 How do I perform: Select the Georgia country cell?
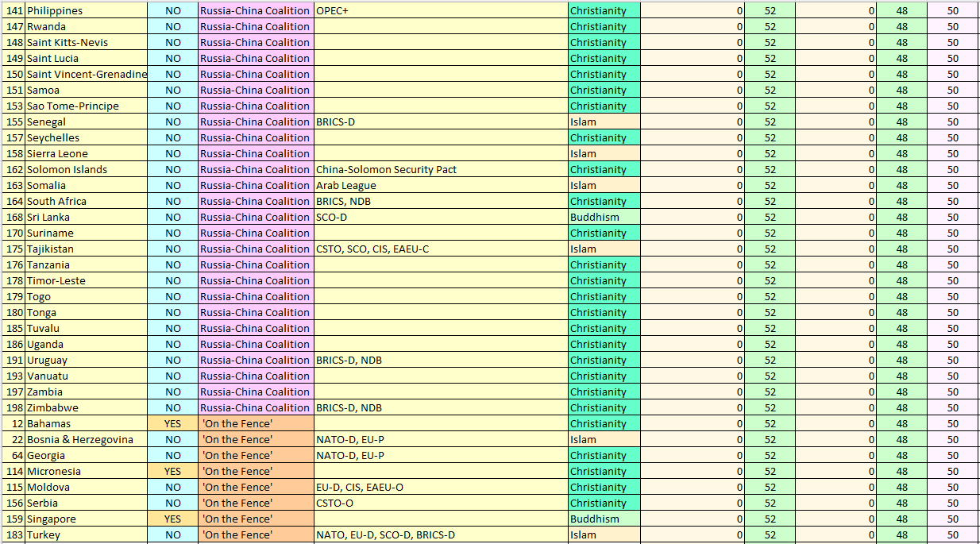pyautogui.click(x=87, y=456)
